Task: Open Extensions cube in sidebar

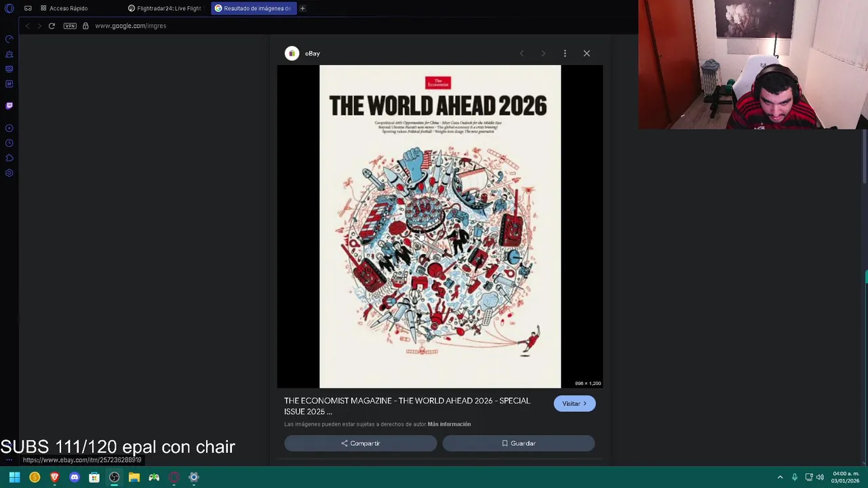Action: click(x=9, y=158)
